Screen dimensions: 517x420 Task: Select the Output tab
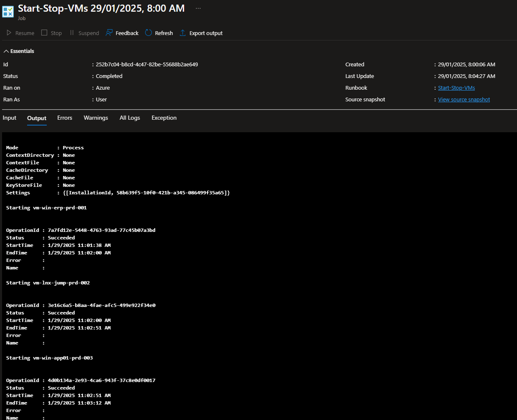(x=37, y=118)
